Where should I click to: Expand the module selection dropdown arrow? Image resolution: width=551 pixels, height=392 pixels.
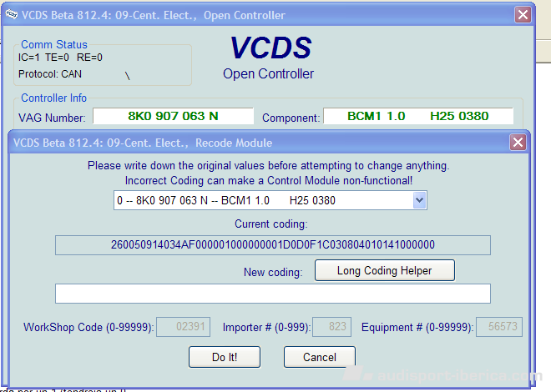[x=419, y=200]
